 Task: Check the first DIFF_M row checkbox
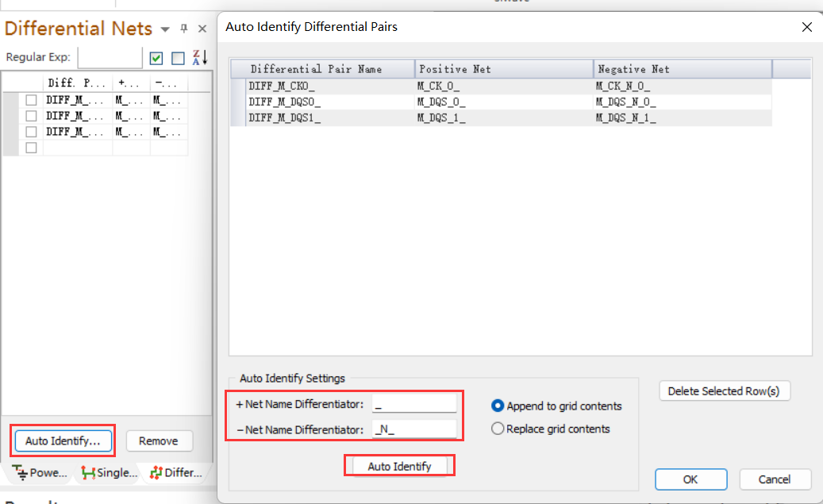coord(31,101)
